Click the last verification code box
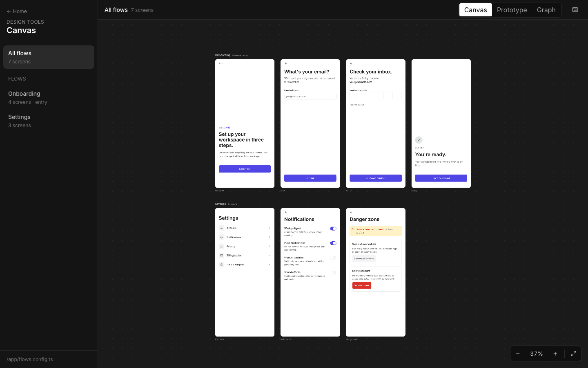Viewport: 588px width, 368px height. [398, 96]
